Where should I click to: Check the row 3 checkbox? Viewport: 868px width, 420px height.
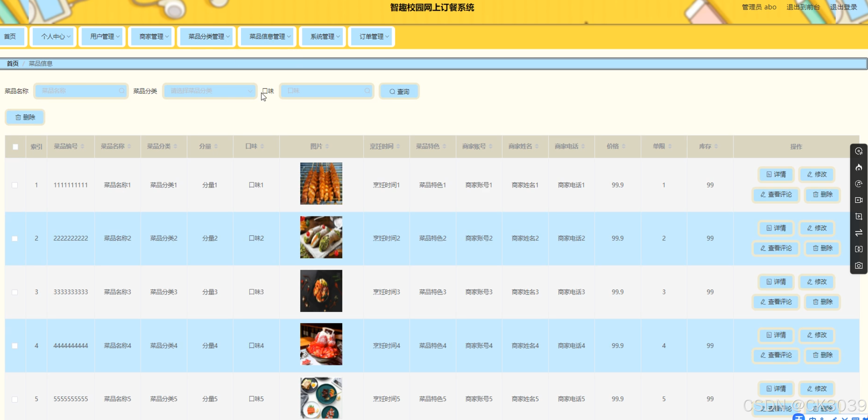tap(15, 292)
